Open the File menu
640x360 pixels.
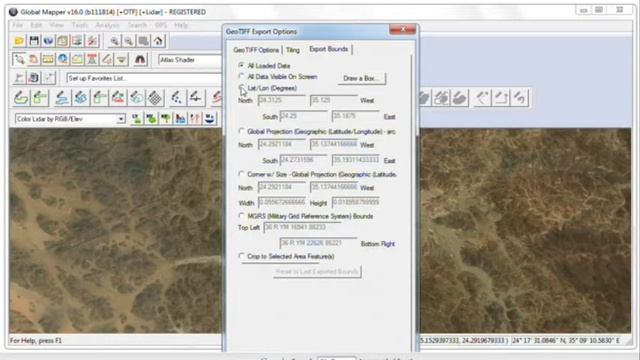[18, 25]
